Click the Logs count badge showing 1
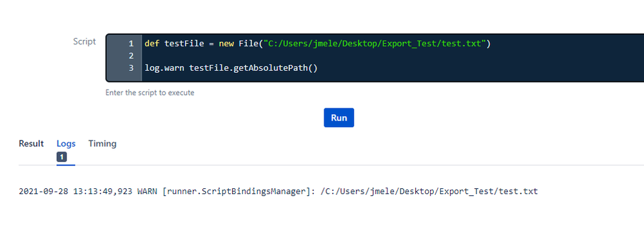Image resolution: width=644 pixels, height=234 pixels. 62,157
